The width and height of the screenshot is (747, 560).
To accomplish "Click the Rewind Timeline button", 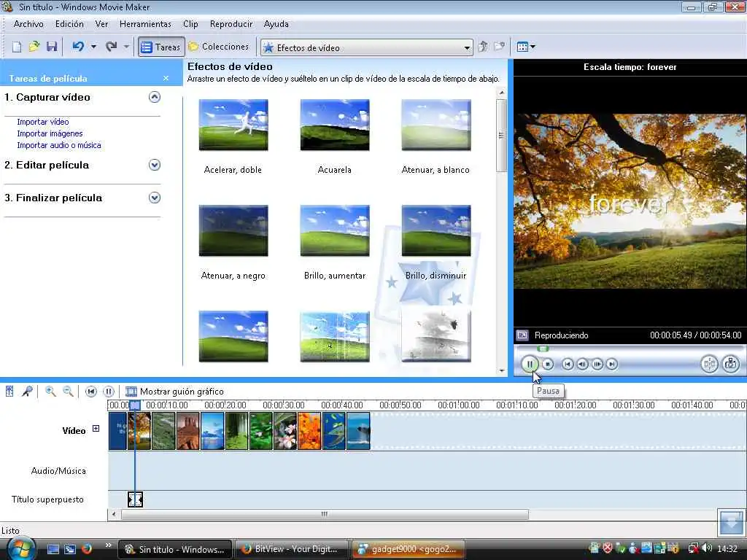I will click(91, 392).
